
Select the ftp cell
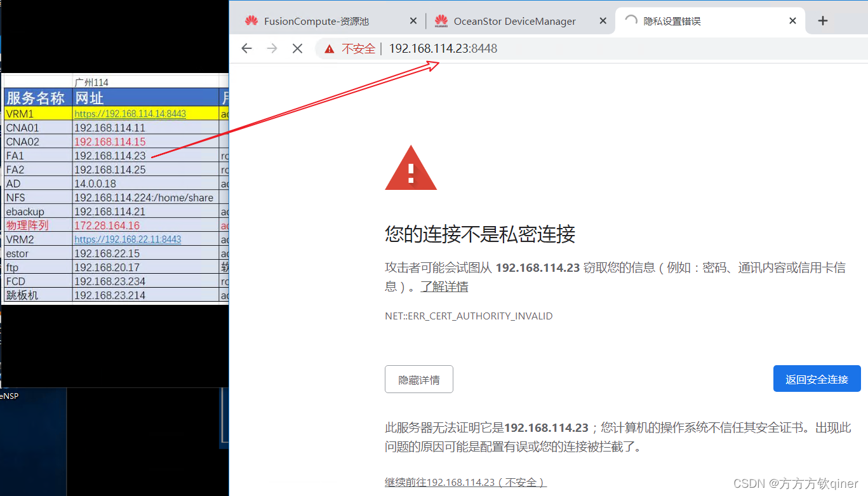(x=37, y=267)
